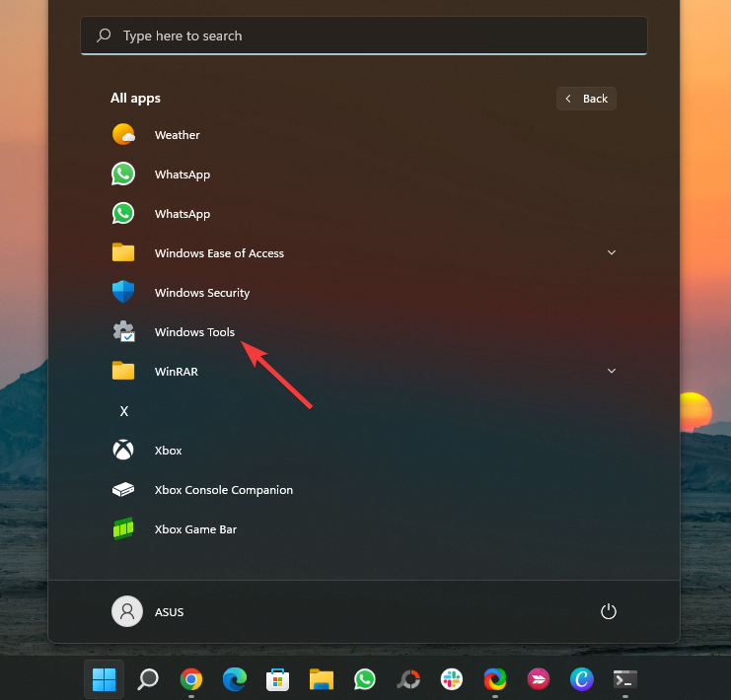Open the Chrome-style multicolor swirl taskbar icon
Image resolution: width=731 pixels, height=700 pixels.
click(x=494, y=679)
